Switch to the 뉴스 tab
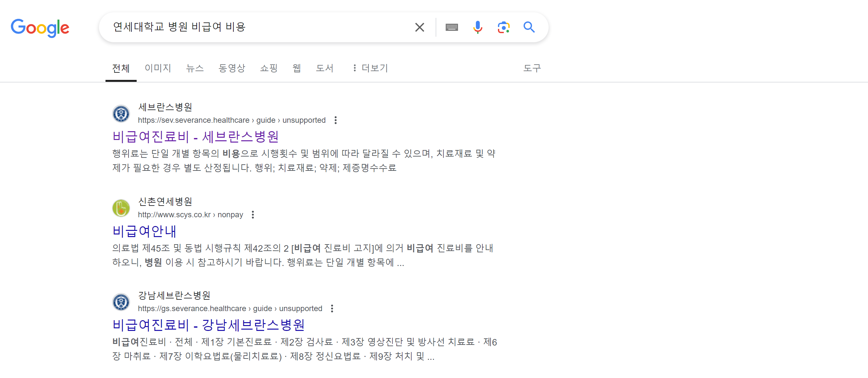 (x=195, y=69)
